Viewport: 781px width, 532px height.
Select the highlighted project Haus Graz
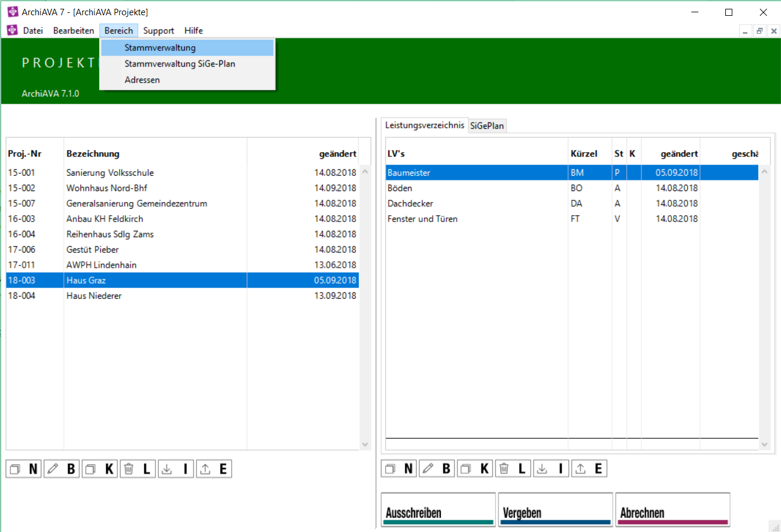click(x=182, y=280)
